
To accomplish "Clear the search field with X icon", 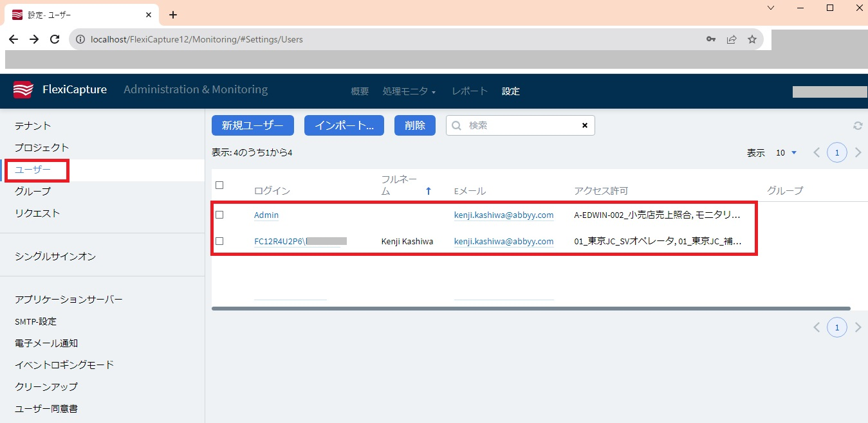I will [x=585, y=125].
